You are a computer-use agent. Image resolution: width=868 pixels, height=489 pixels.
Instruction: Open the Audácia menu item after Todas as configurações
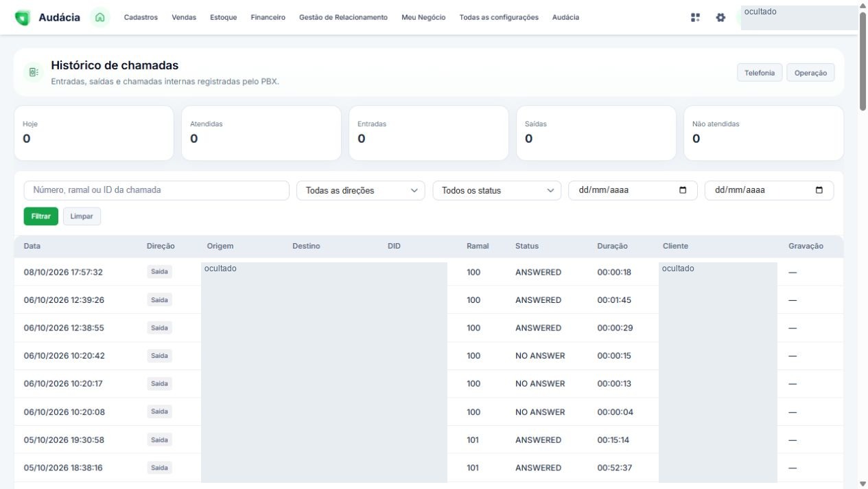coord(565,18)
